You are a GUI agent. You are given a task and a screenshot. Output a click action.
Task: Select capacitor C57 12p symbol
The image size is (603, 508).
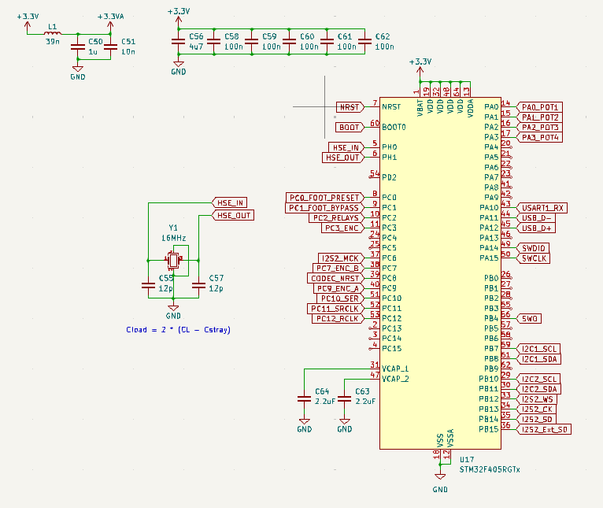198,286
